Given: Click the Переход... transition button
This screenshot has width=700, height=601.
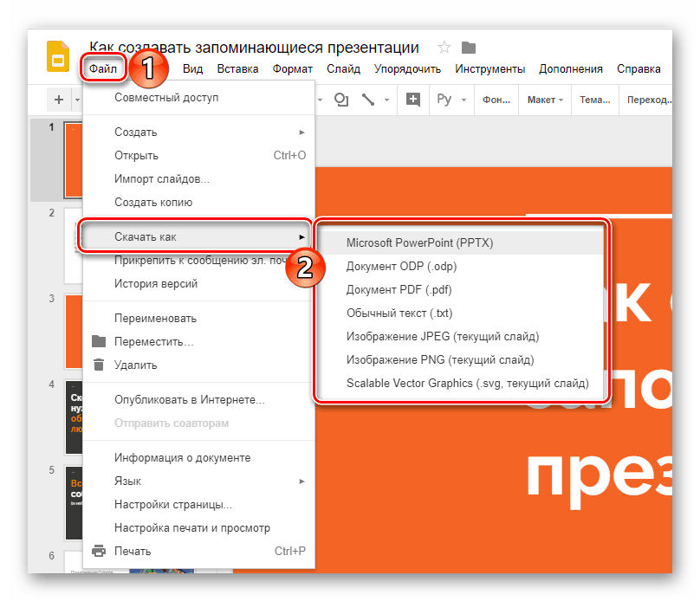Looking at the screenshot, I should [x=649, y=100].
